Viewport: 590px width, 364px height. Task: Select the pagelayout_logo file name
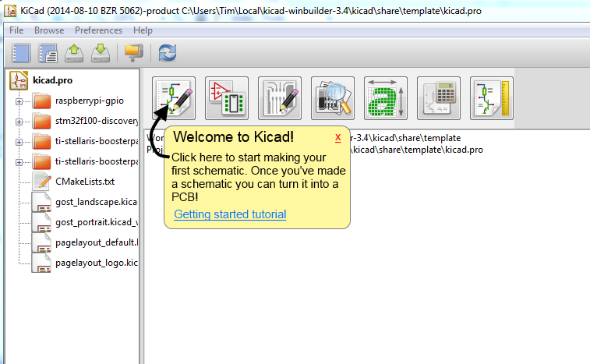tap(97, 263)
